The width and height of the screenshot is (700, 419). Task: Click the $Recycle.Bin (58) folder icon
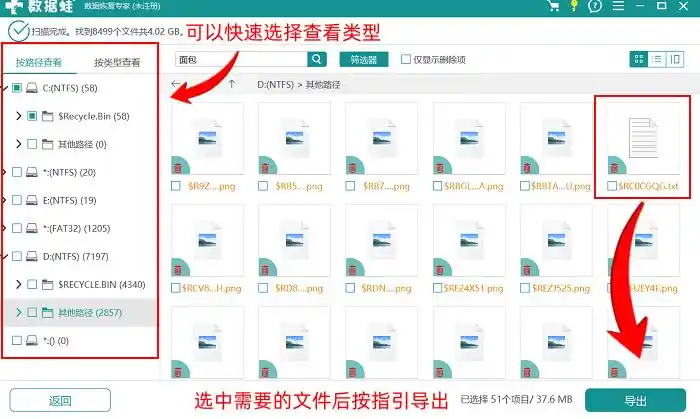click(x=47, y=116)
